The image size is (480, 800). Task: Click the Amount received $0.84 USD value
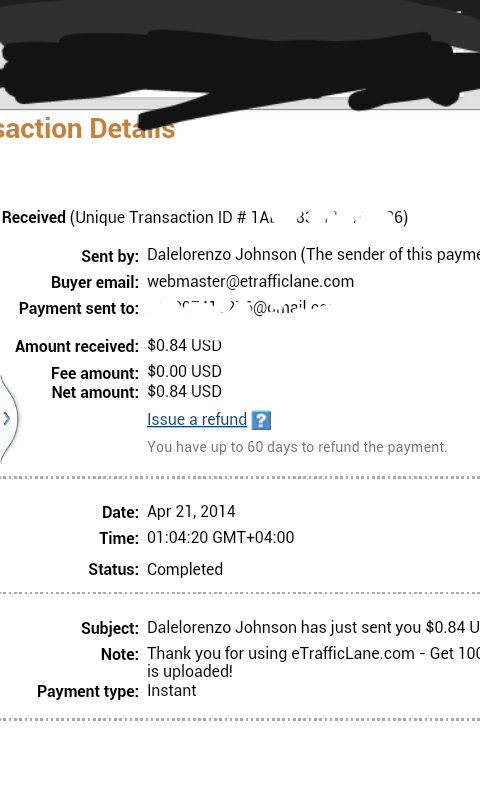point(185,345)
